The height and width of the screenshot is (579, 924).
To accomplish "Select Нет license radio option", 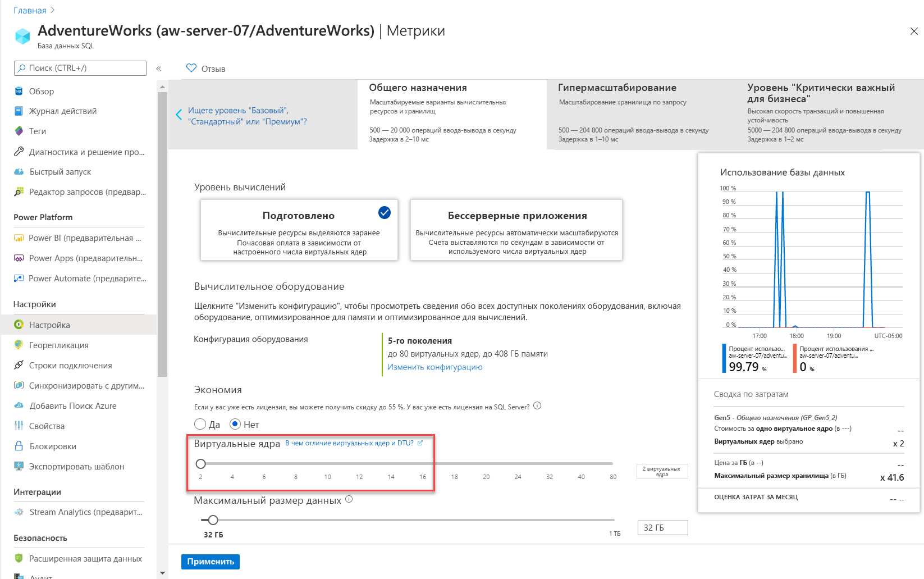I will tap(235, 424).
